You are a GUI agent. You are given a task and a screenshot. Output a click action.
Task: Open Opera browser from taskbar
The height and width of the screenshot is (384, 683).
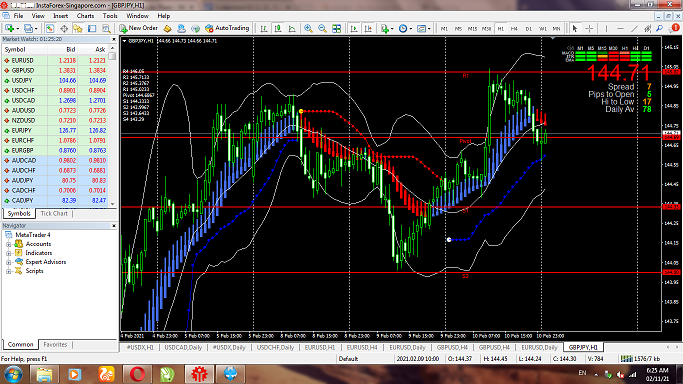click(x=137, y=374)
